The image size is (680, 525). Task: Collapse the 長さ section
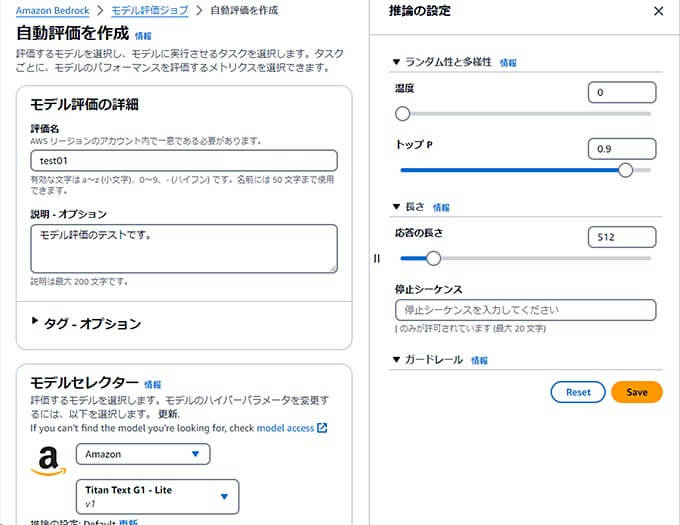(x=396, y=207)
